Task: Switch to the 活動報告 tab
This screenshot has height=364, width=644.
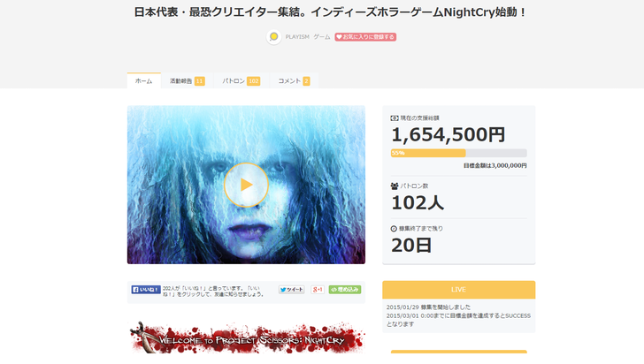Action: [x=188, y=81]
